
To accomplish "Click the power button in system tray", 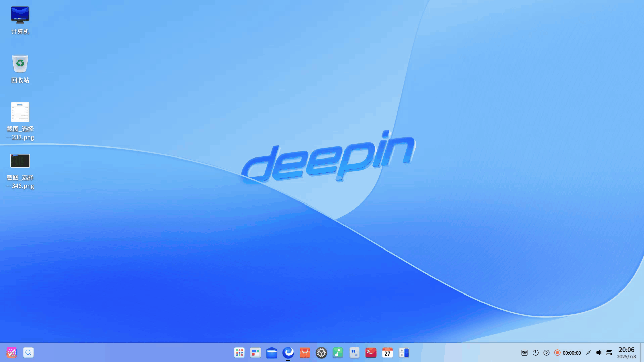I will (x=536, y=353).
